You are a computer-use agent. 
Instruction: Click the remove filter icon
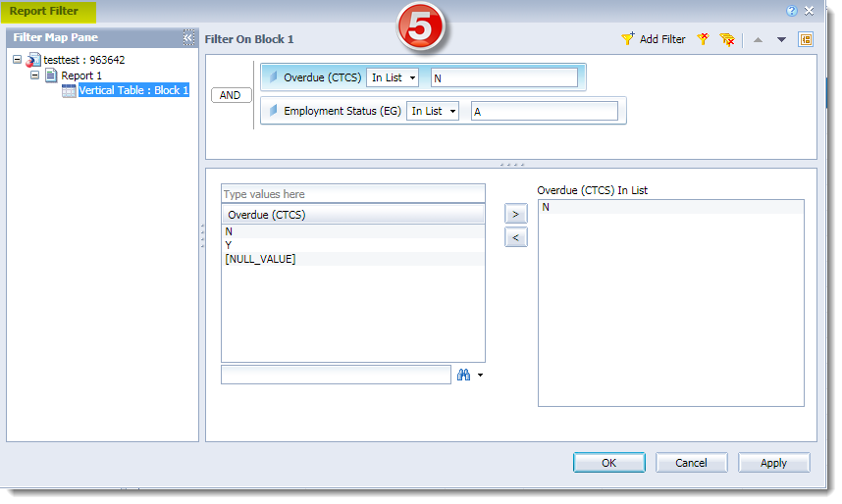[x=703, y=39]
